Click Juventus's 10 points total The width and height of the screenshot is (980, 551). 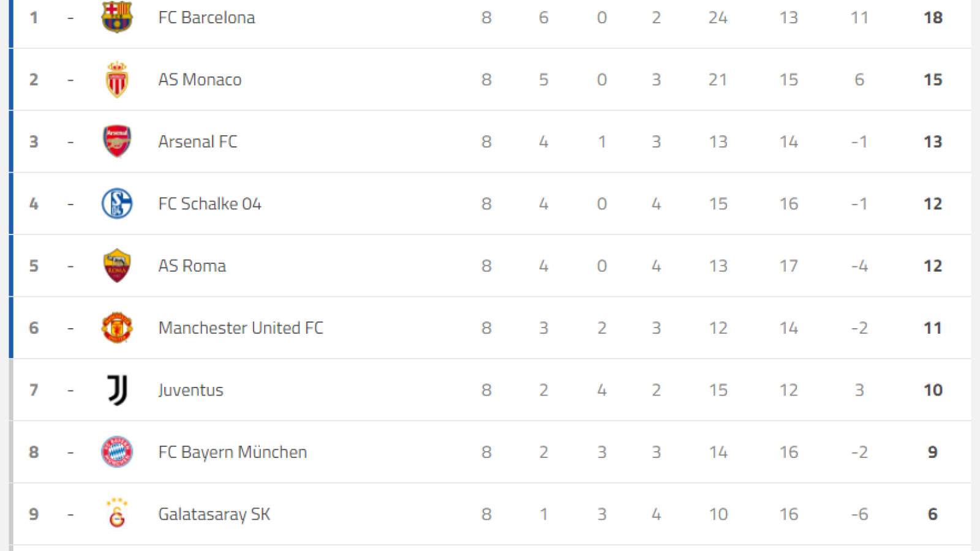point(933,390)
